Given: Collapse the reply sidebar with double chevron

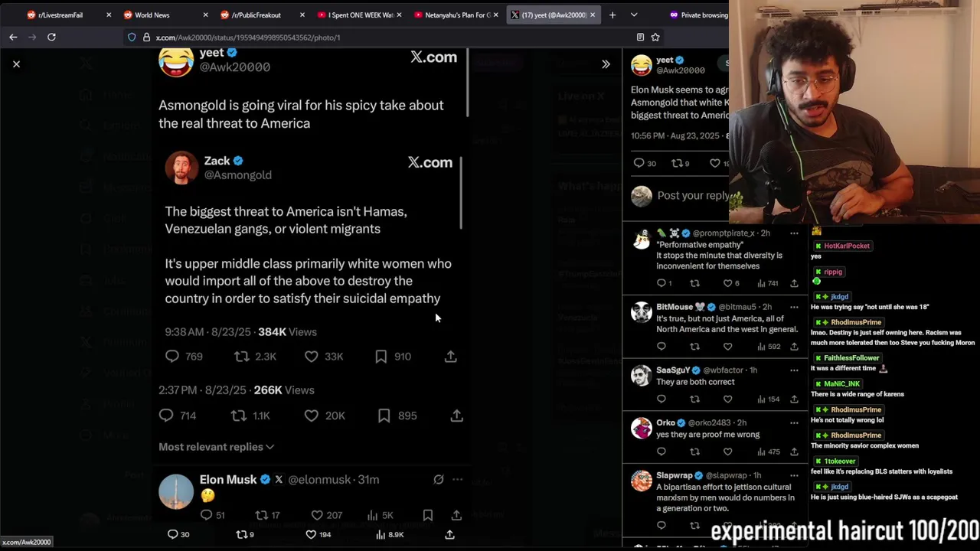Looking at the screenshot, I should point(606,64).
